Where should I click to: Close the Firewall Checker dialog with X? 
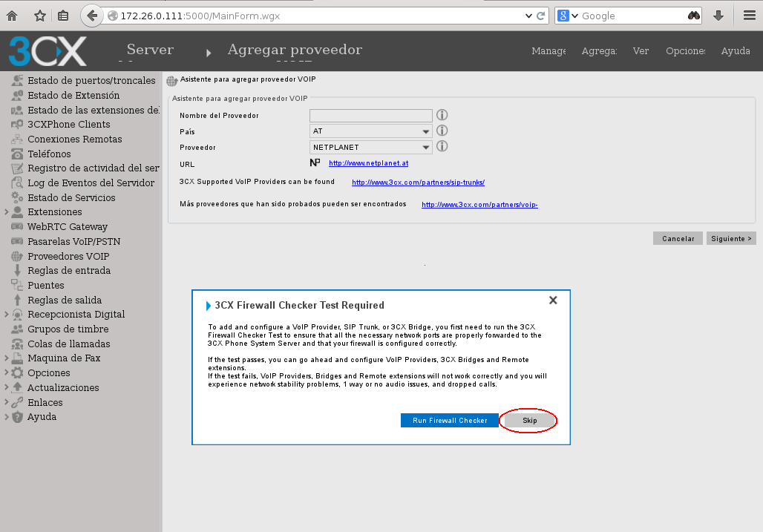click(553, 301)
